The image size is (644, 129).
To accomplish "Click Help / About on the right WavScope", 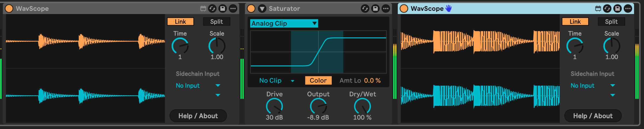I will point(593,116).
